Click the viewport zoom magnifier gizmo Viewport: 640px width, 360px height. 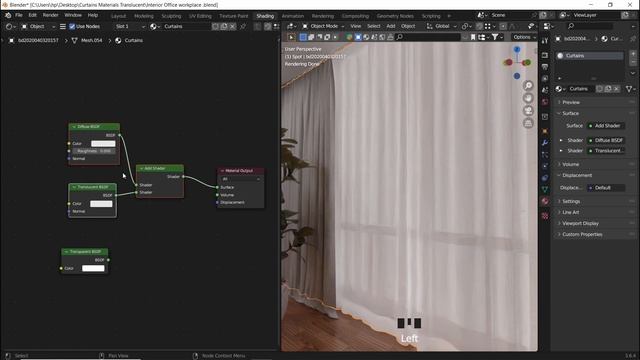[528, 85]
